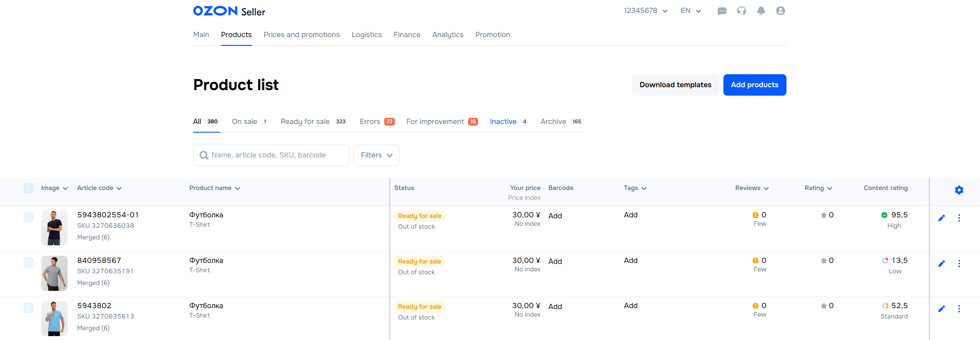Go to Prices and promotions menu
Viewport: 980px width, 340px height.
click(x=301, y=34)
